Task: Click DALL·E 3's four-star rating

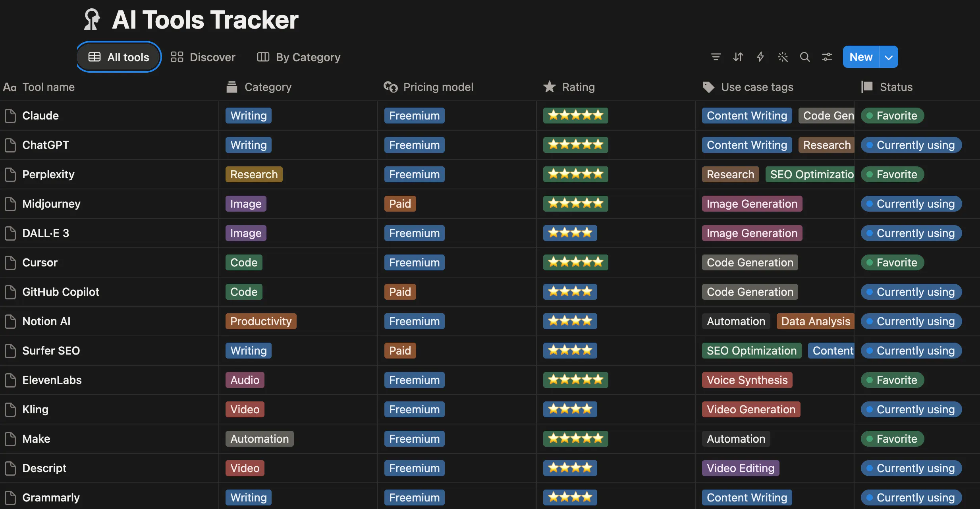Action: tap(570, 233)
